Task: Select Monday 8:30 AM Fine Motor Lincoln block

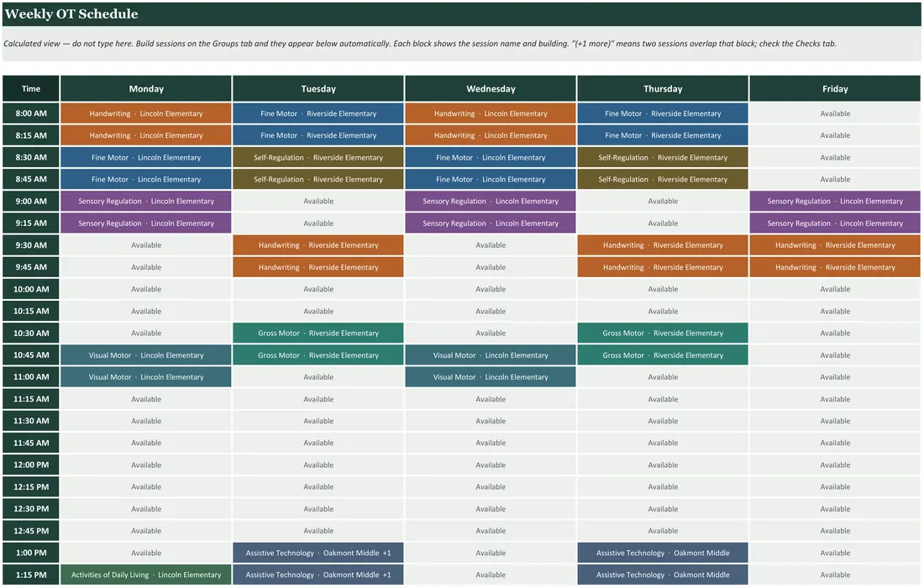Action: [146, 157]
